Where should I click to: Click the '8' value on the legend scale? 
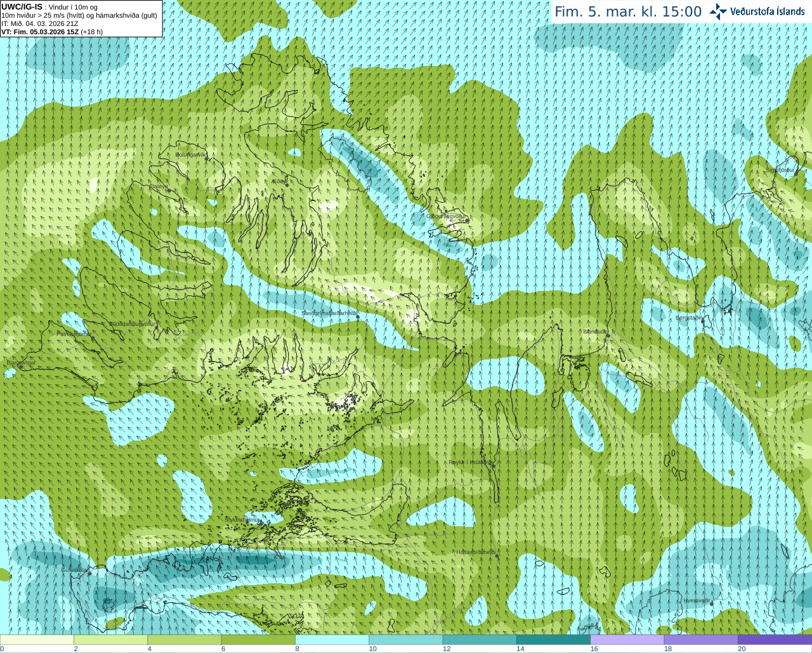coord(297,649)
